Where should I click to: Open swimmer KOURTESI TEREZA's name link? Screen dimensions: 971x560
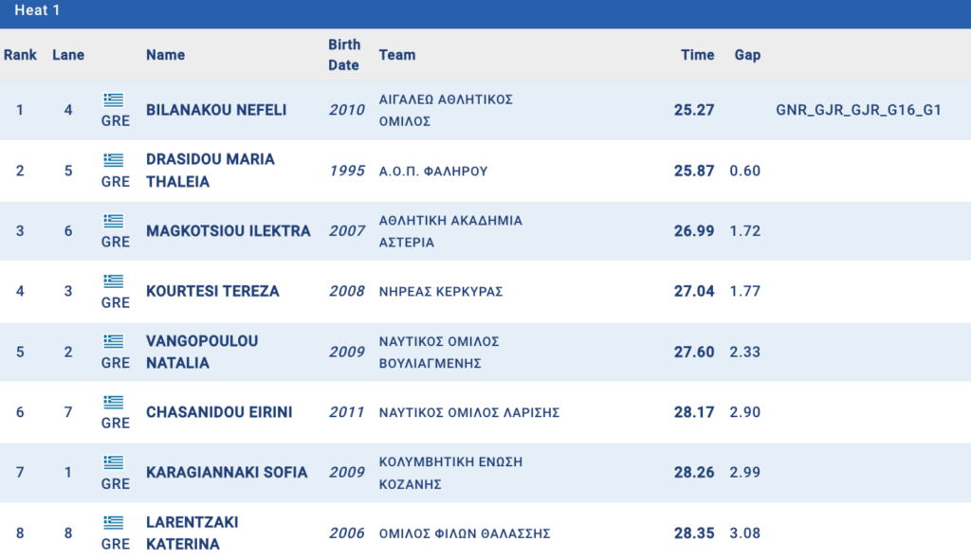[212, 291]
